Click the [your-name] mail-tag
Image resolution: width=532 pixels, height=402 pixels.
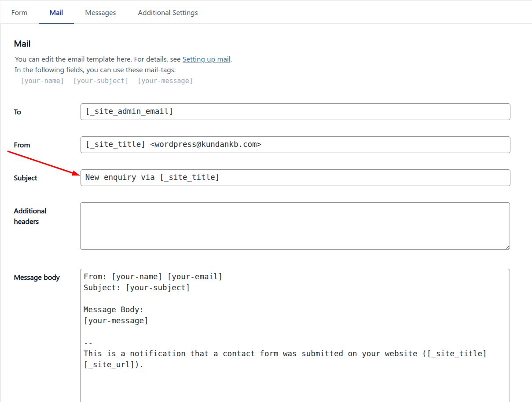pos(42,80)
